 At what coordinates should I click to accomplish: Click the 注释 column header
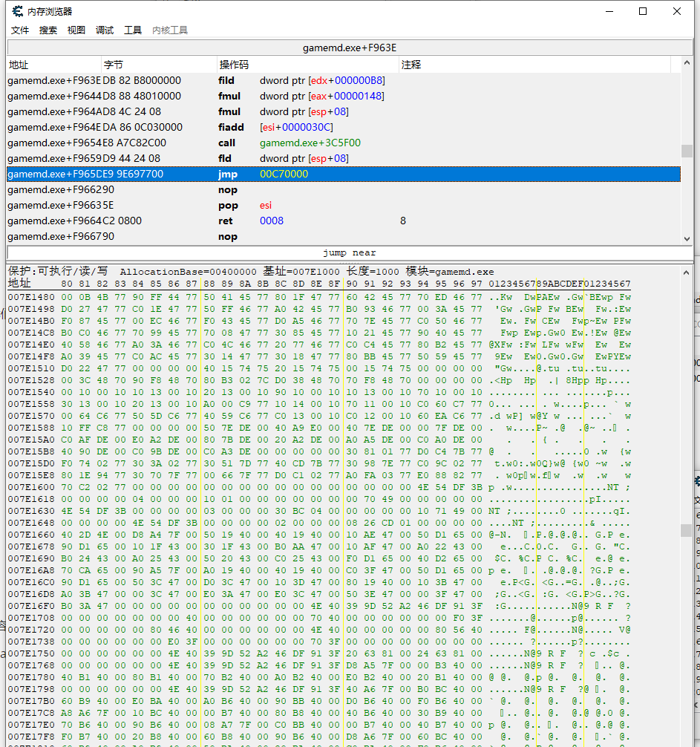534,65
